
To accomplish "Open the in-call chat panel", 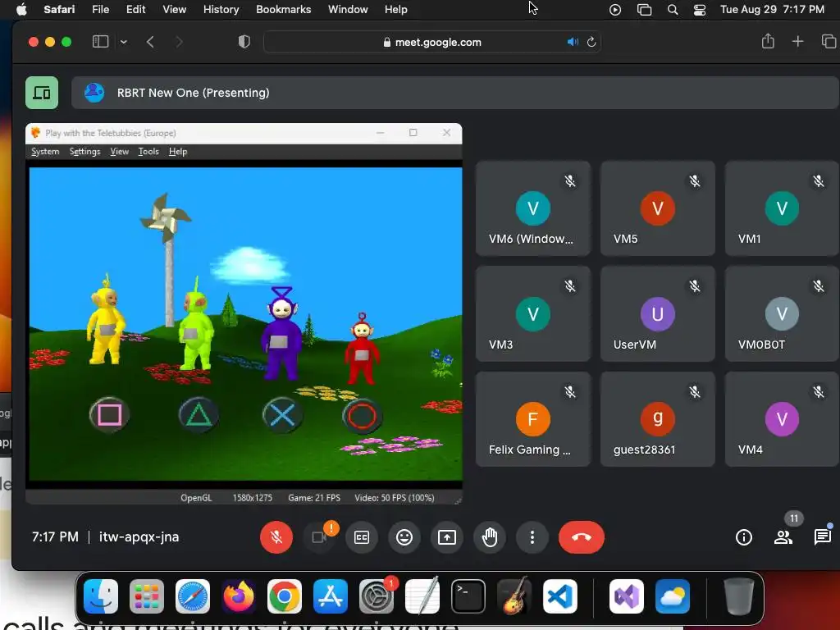I will [822, 536].
